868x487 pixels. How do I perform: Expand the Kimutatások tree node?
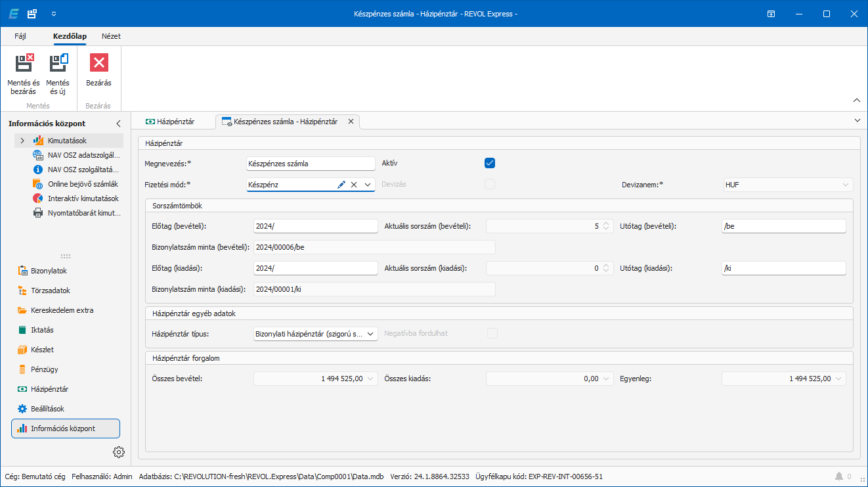22,141
